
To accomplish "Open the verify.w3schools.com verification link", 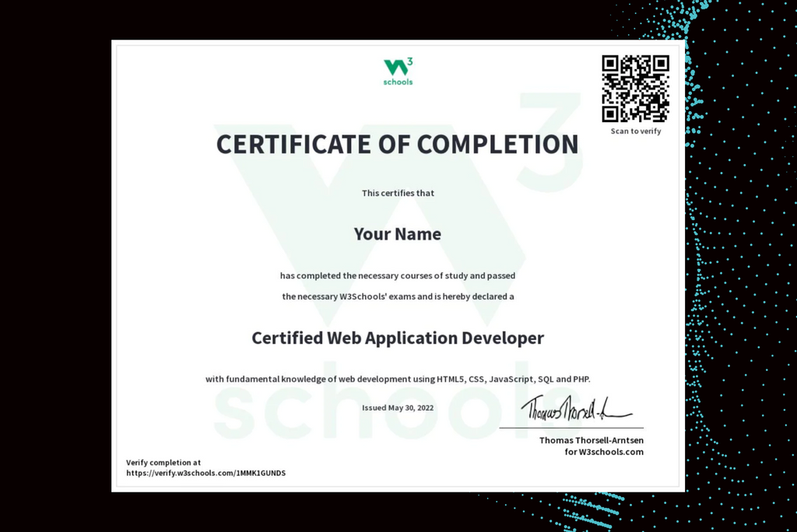I will pos(206,473).
